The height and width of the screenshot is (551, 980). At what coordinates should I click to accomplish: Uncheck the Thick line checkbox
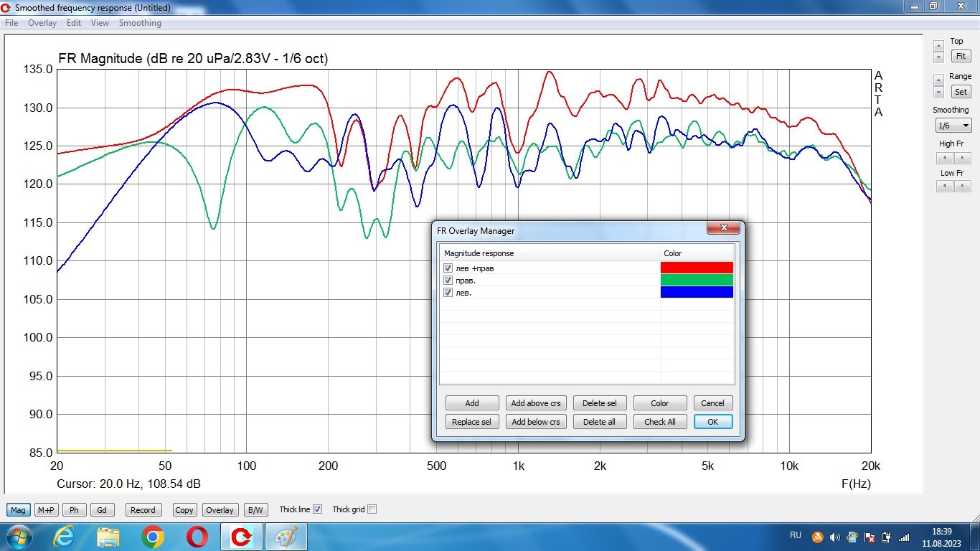(x=318, y=509)
